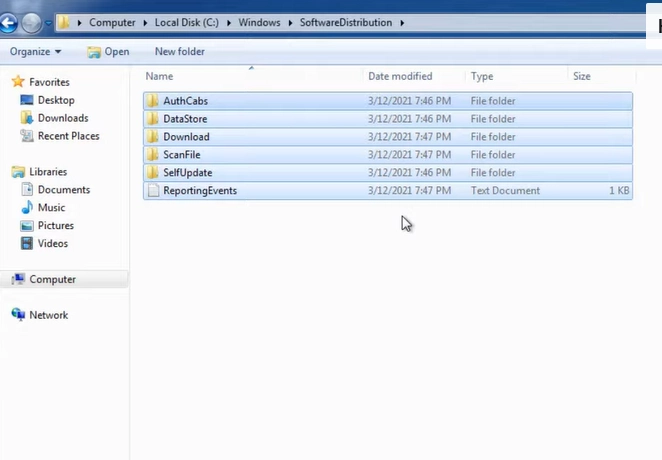Select the AuthCabs folder name
The width and height of the screenshot is (662, 460).
(x=185, y=101)
